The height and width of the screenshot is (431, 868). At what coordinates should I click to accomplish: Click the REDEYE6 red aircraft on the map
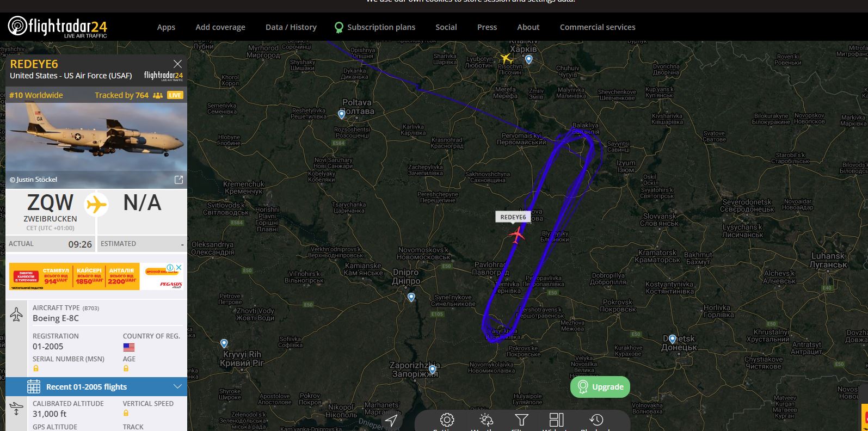click(516, 235)
